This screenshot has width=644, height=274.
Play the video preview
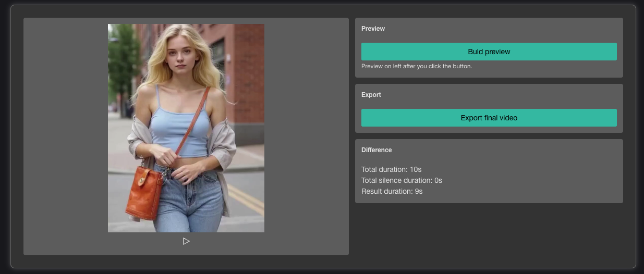(x=186, y=241)
